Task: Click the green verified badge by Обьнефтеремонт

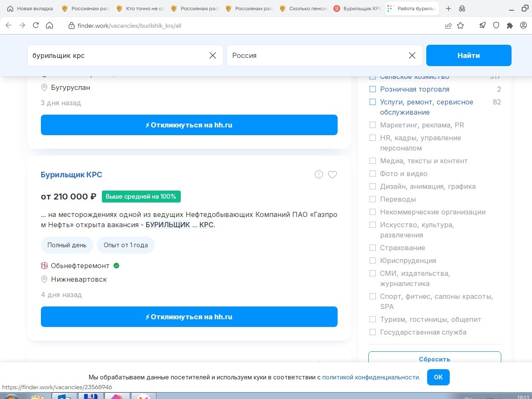Action: [x=116, y=266]
